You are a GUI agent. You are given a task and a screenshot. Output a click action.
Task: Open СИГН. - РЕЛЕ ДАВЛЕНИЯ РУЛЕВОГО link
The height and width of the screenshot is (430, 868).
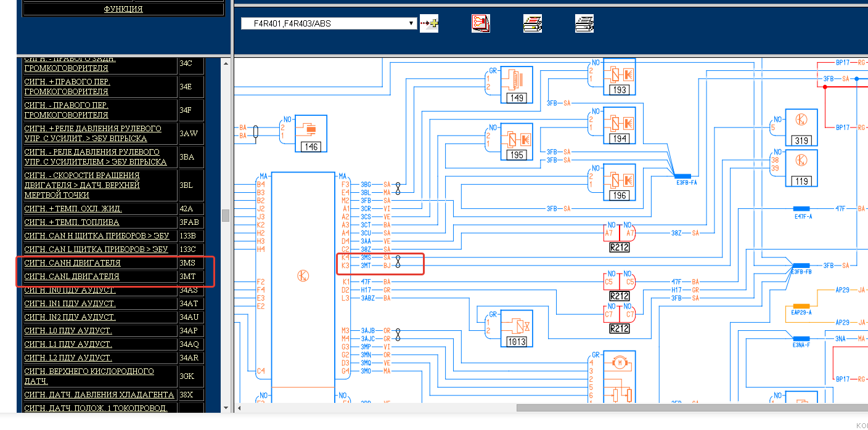pyautogui.click(x=96, y=157)
